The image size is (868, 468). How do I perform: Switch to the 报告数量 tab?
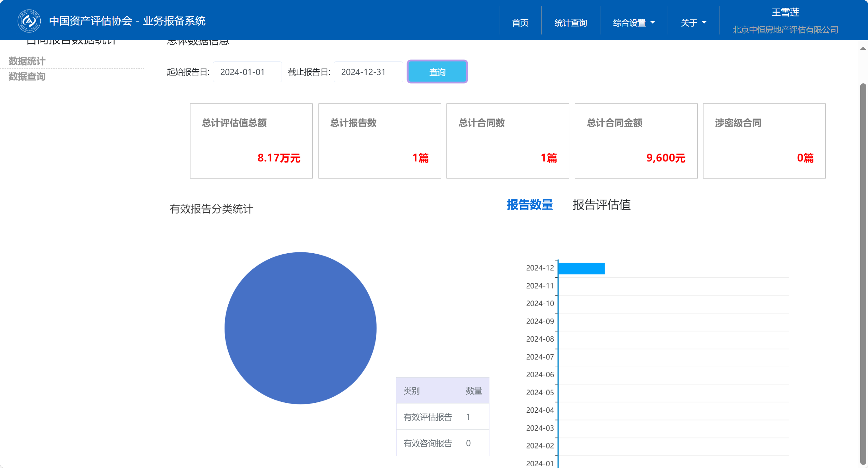click(529, 205)
